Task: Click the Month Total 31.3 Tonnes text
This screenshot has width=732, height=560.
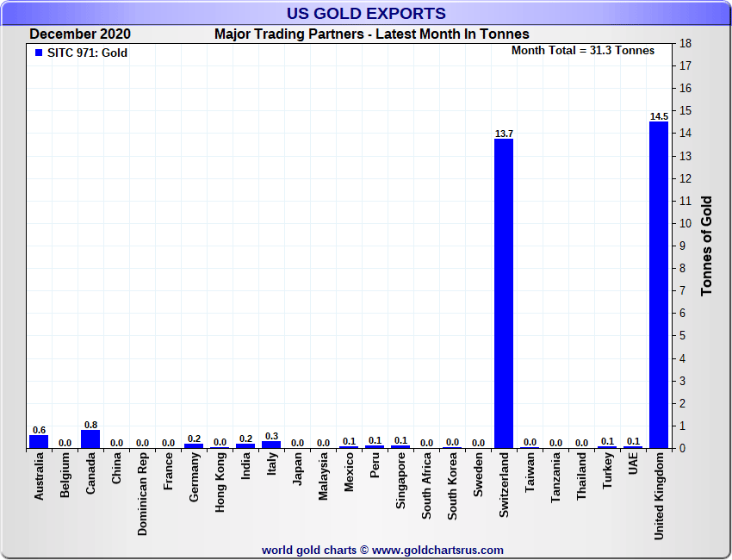Action: (583, 51)
